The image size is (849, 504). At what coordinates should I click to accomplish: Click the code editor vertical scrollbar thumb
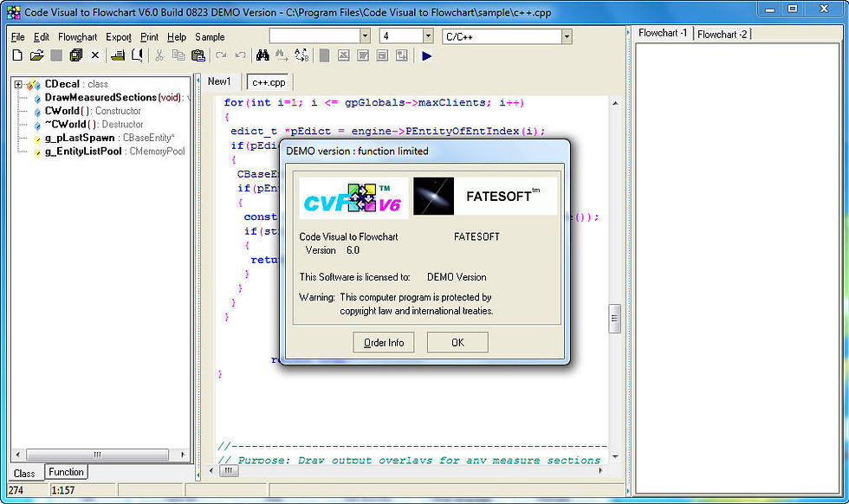[x=614, y=319]
